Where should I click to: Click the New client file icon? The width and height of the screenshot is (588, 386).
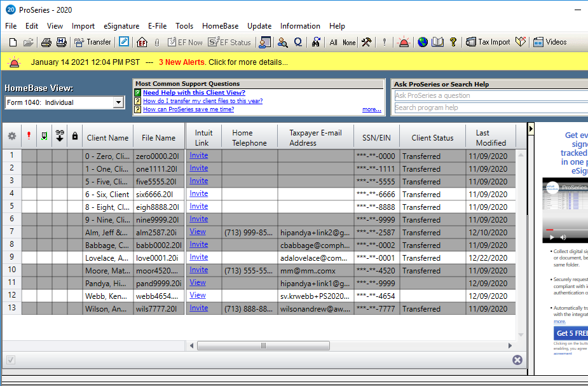13,42
